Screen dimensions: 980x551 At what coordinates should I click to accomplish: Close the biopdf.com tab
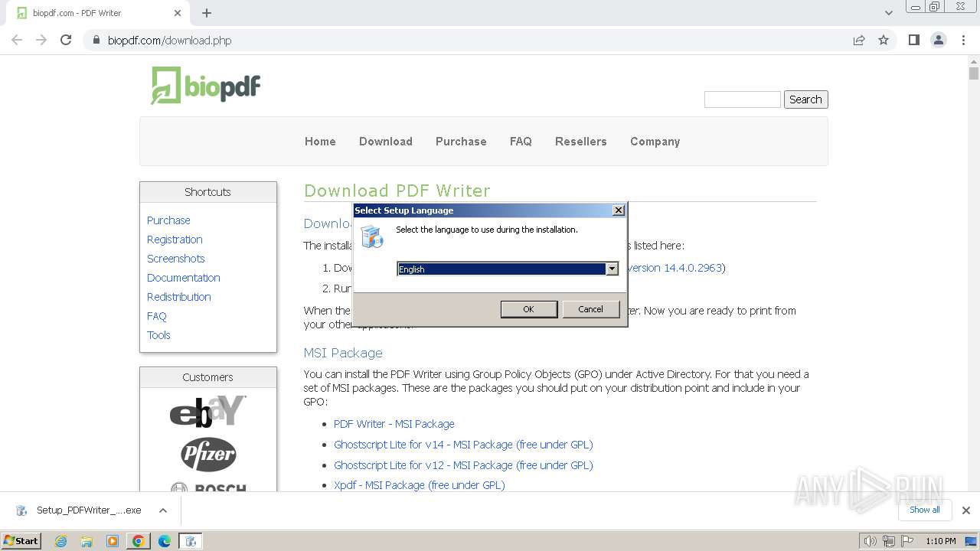point(178,13)
